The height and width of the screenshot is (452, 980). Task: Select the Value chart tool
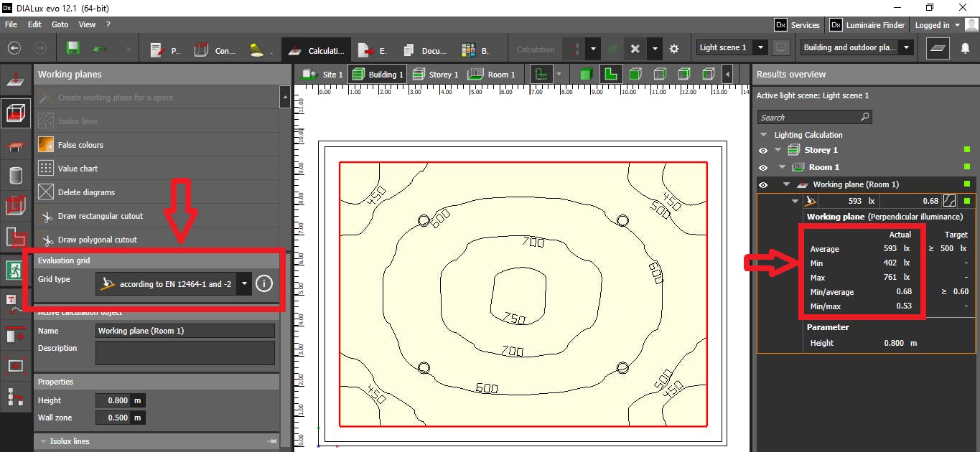(78, 169)
